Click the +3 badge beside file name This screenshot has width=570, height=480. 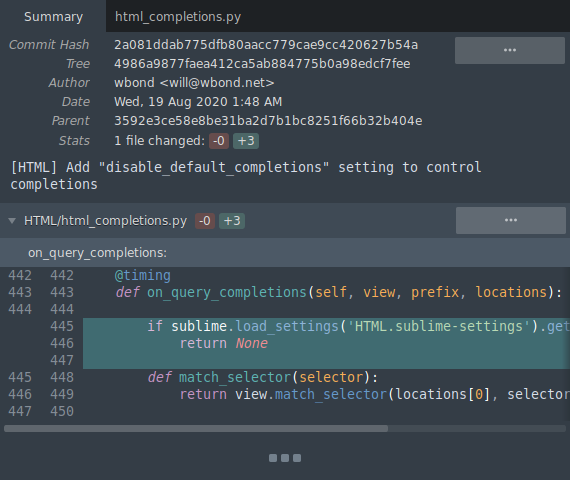[x=232, y=221]
